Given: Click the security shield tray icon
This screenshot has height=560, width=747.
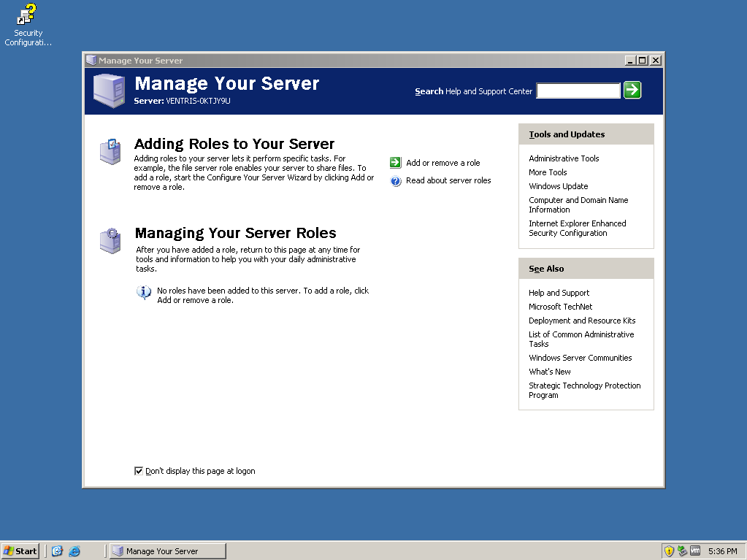Looking at the screenshot, I should [x=669, y=551].
